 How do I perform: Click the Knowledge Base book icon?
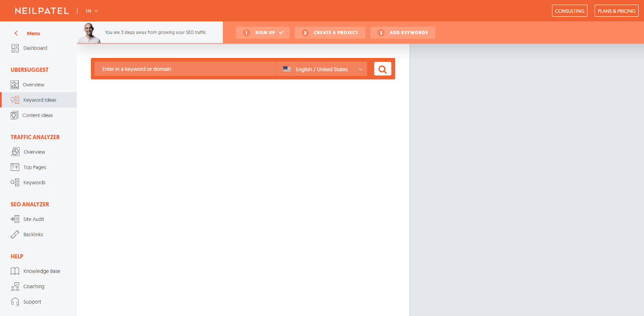coord(15,271)
